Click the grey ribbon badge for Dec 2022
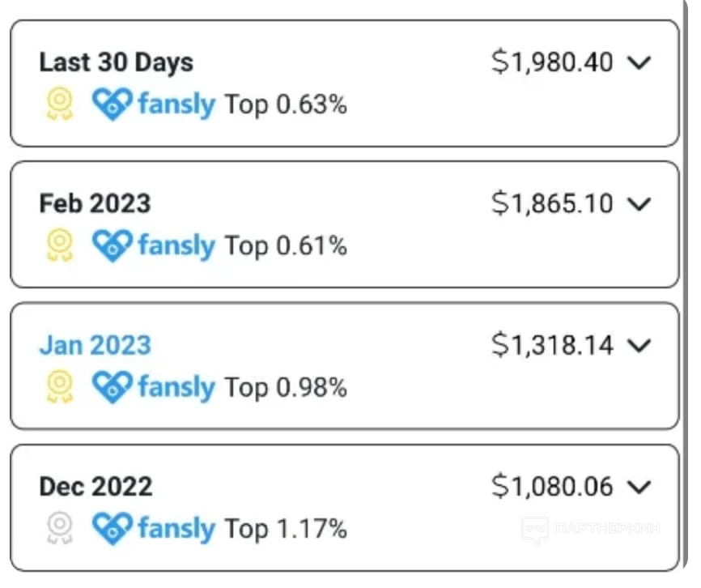This screenshot has height=588, width=701. click(x=60, y=529)
